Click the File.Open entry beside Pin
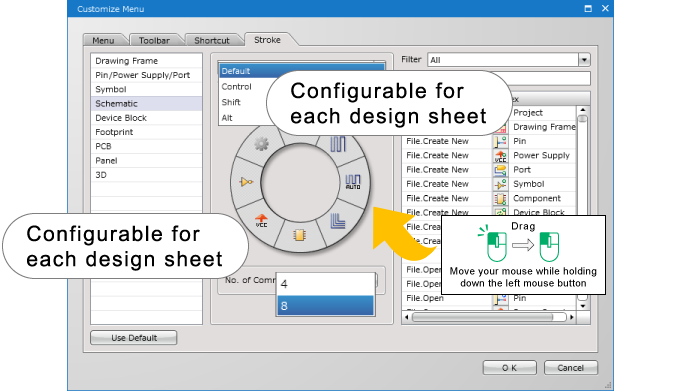681x391 pixels. 425,298
